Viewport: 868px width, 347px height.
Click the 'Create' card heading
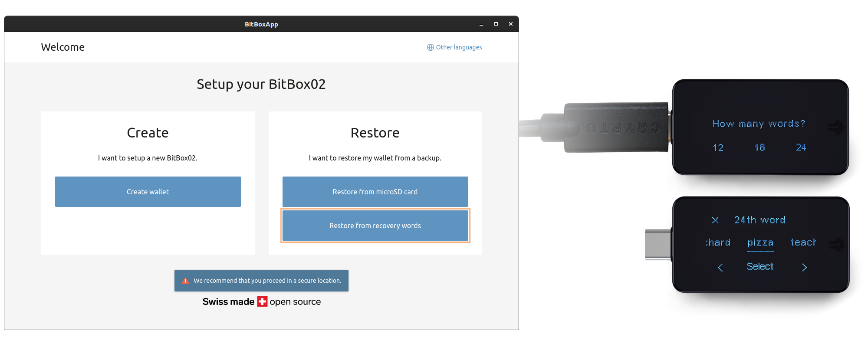(x=148, y=133)
